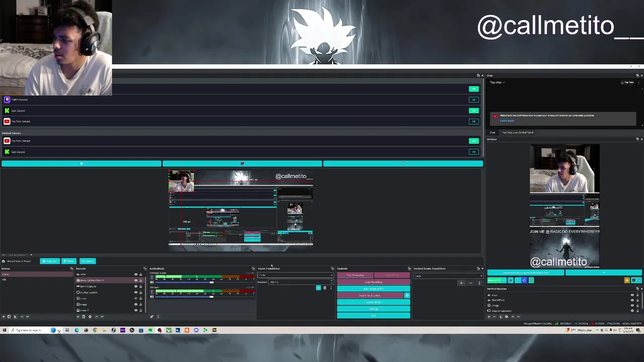Viewport: 644px width, 362px height.
Task: Move selected scene down in Scenes panel
Action: [27, 317]
